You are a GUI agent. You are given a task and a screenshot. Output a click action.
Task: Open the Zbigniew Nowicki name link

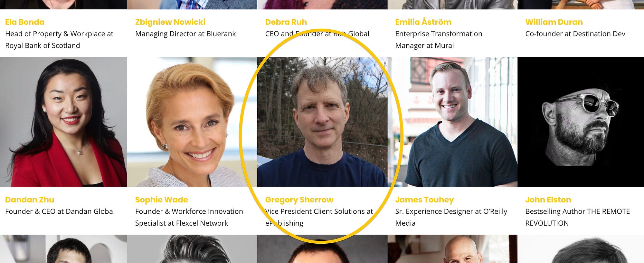[x=170, y=22]
